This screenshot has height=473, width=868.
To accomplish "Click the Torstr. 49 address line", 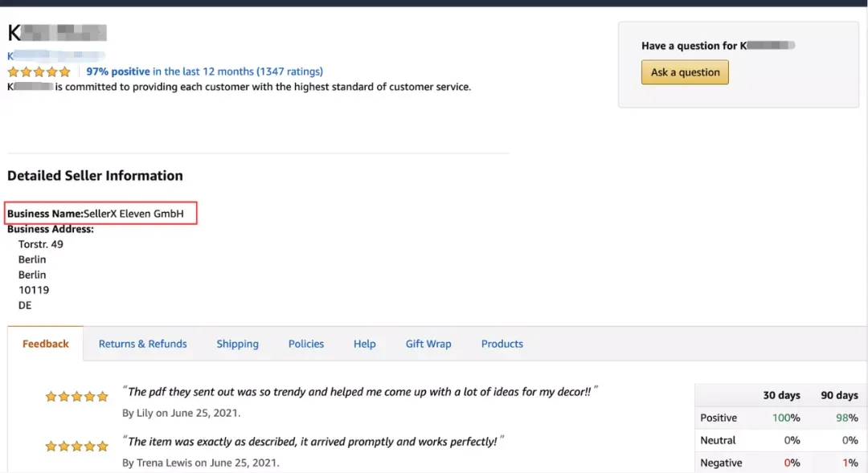I will click(x=40, y=244).
